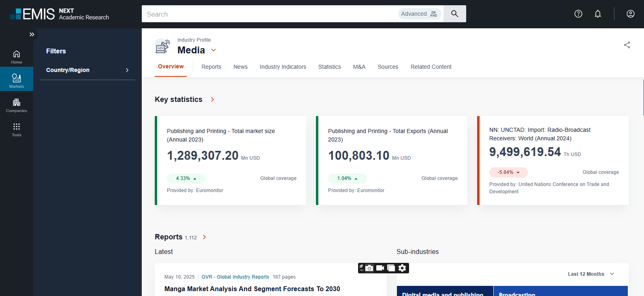
Task: Go to Companies in left sidebar
Action: (x=16, y=104)
